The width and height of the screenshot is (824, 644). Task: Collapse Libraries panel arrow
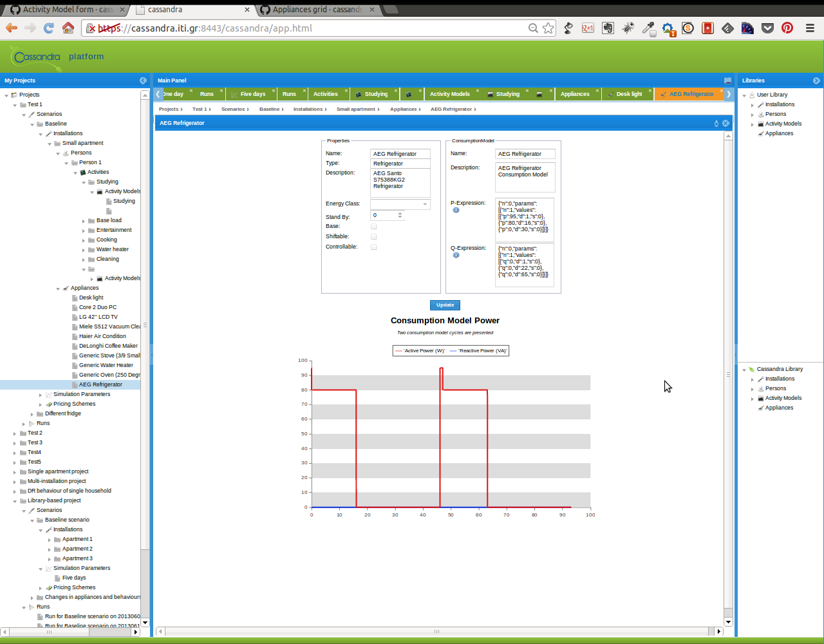point(816,80)
